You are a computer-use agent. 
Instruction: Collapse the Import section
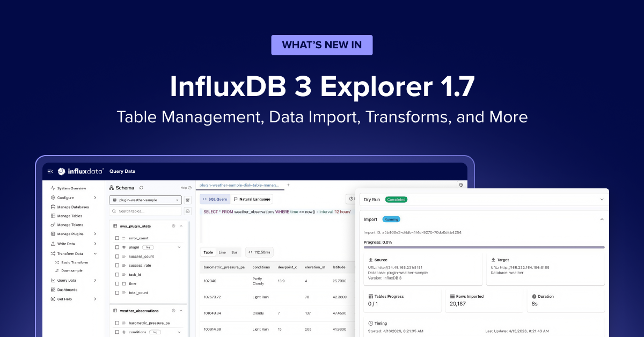click(x=602, y=219)
